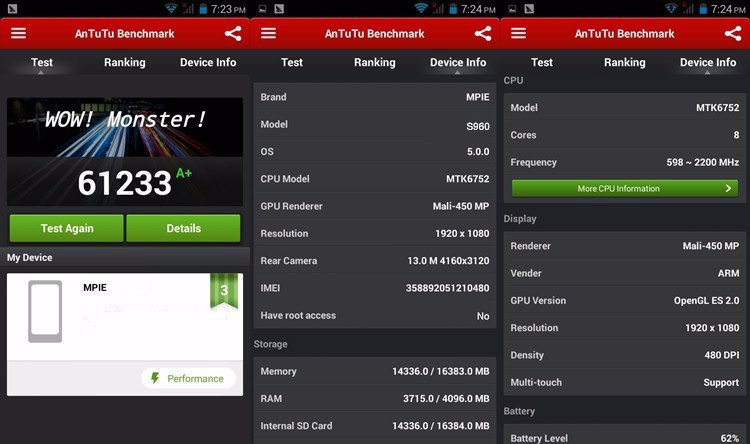The width and height of the screenshot is (750, 444).
Task: Tap the IMEI row in device info
Action: point(375,288)
